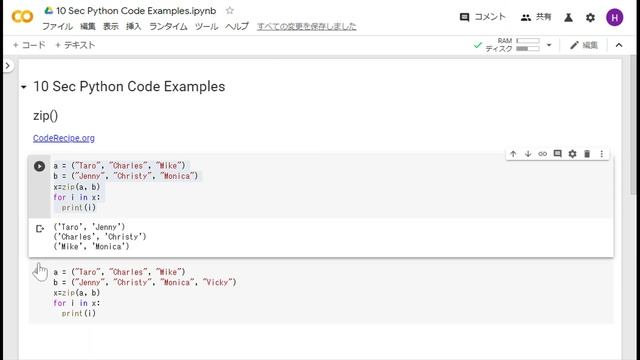Image resolution: width=640 pixels, height=360 pixels.
Task: Move cell down with the down arrow icon
Action: coord(528,154)
